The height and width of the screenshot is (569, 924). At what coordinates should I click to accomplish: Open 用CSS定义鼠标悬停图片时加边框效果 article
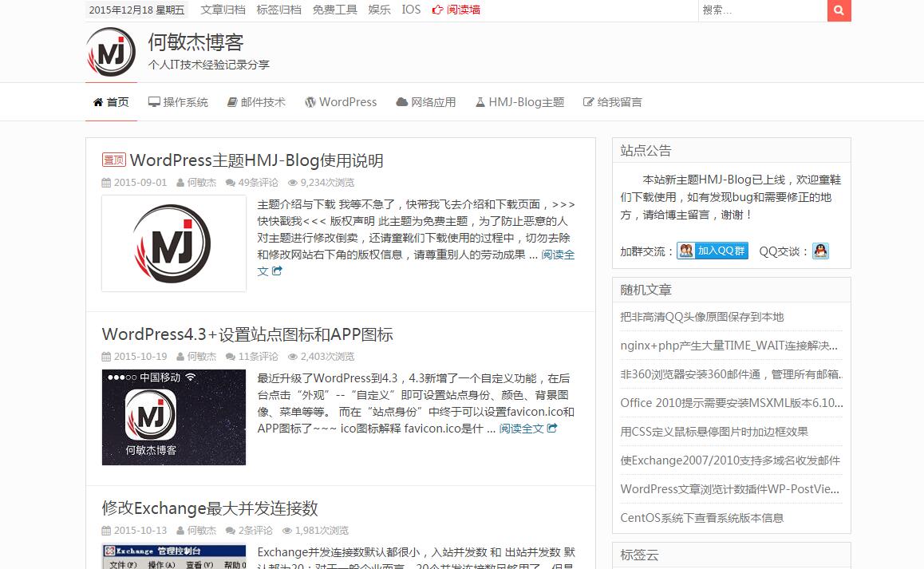pyautogui.click(x=714, y=432)
